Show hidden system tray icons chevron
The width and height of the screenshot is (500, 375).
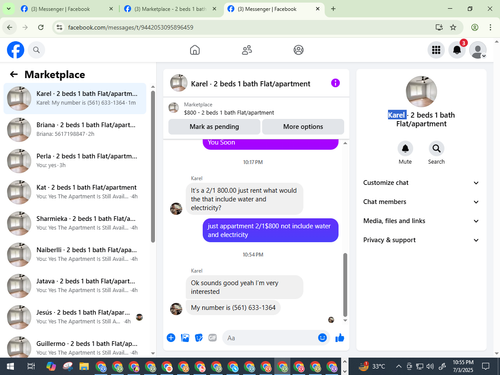[399, 367]
